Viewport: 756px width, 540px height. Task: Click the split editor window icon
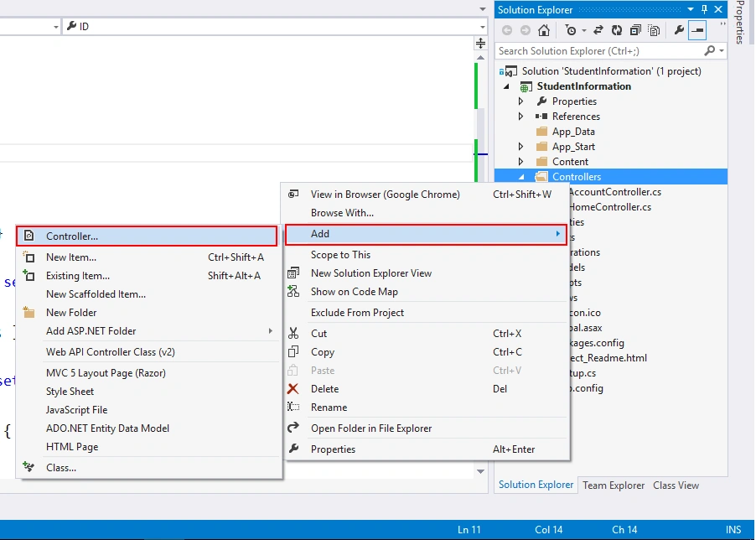pyautogui.click(x=481, y=44)
